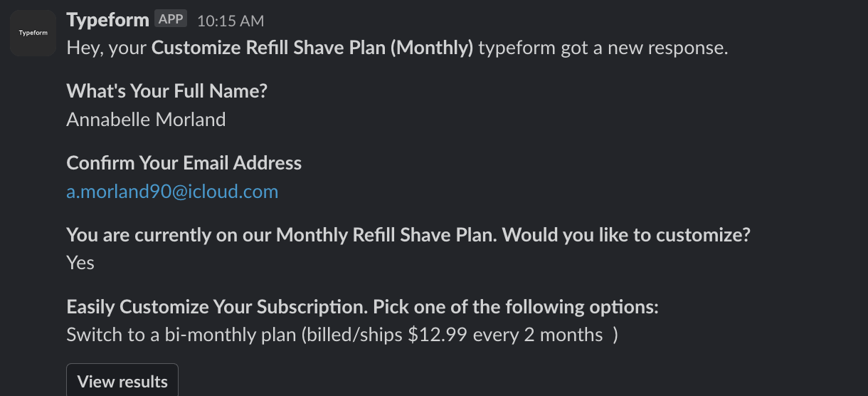Viewport: 868px width, 396px height.
Task: Click the "Hey, your" greeting text
Action: point(107,48)
